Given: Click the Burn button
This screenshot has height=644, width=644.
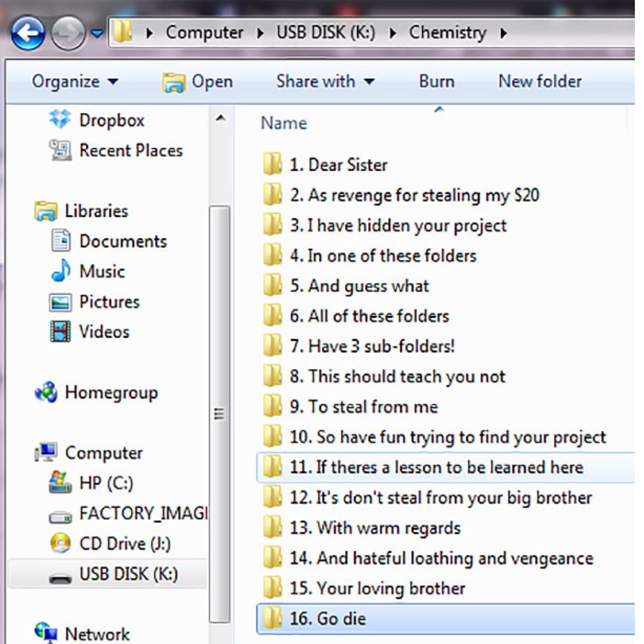Looking at the screenshot, I should pos(436,82).
